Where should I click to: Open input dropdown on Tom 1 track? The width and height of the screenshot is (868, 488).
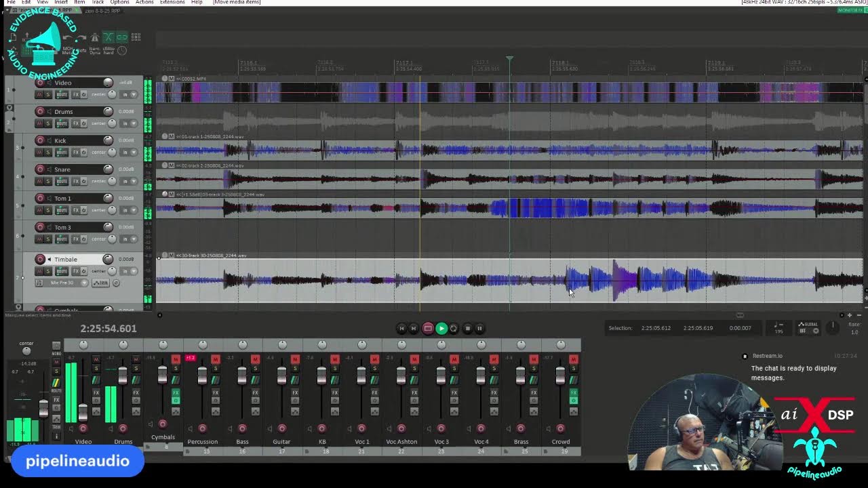pos(129,210)
